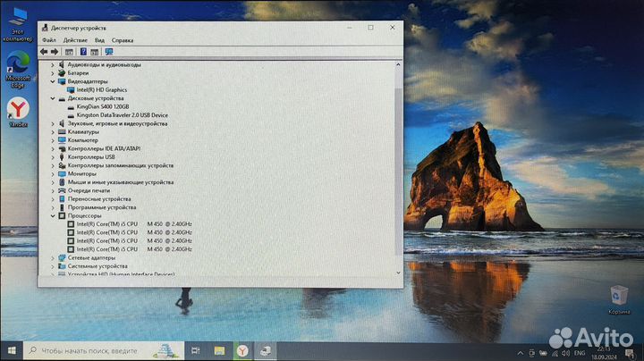644x361 pixels.
Task: Select first Intel Core i5 CPU entry
Action: pyautogui.click(x=134, y=224)
